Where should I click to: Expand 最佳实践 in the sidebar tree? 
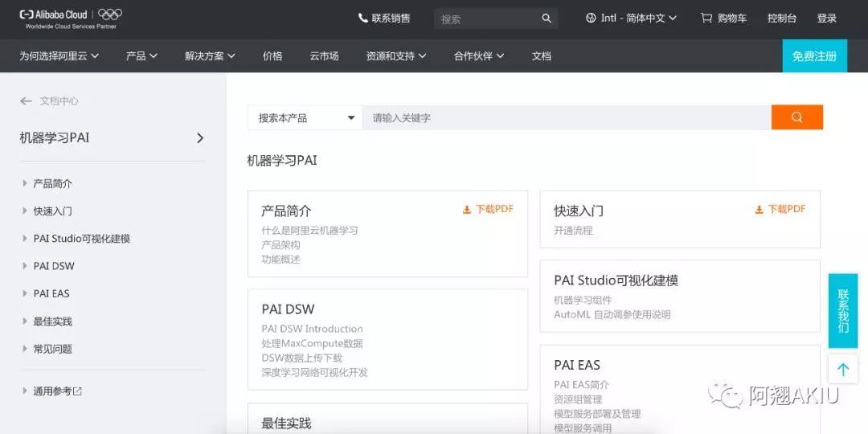(x=24, y=321)
